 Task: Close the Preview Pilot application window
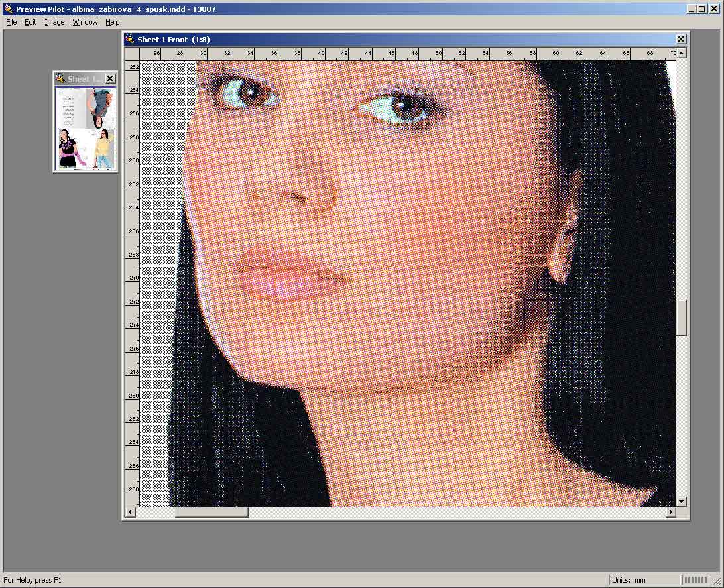[714, 9]
